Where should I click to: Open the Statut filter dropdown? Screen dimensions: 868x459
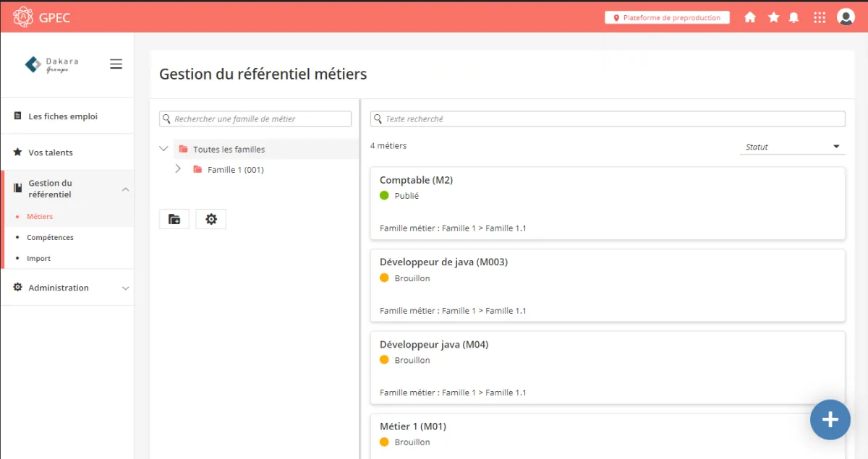tap(793, 147)
